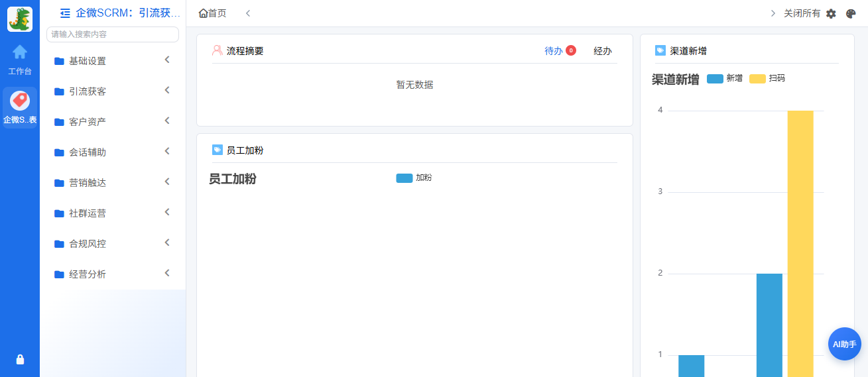
Task: Expand the 合规风控 chevron
Action: [x=167, y=242]
